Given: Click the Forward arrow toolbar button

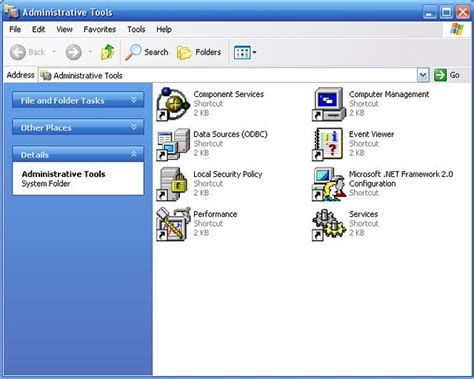Looking at the screenshot, I should [x=73, y=52].
